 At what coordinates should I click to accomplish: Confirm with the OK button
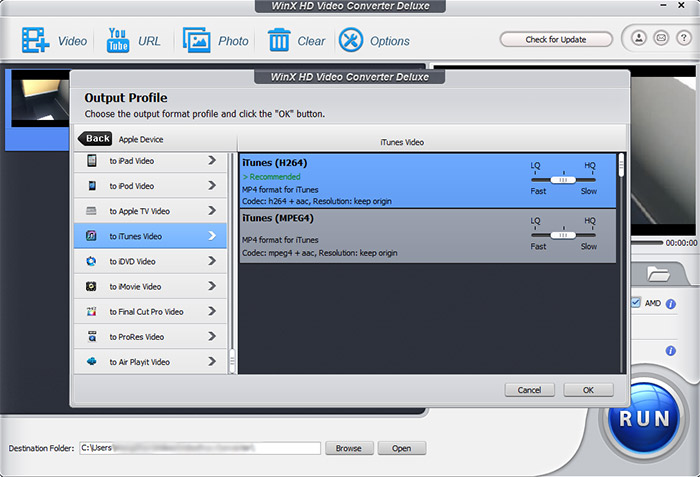pyautogui.click(x=588, y=390)
